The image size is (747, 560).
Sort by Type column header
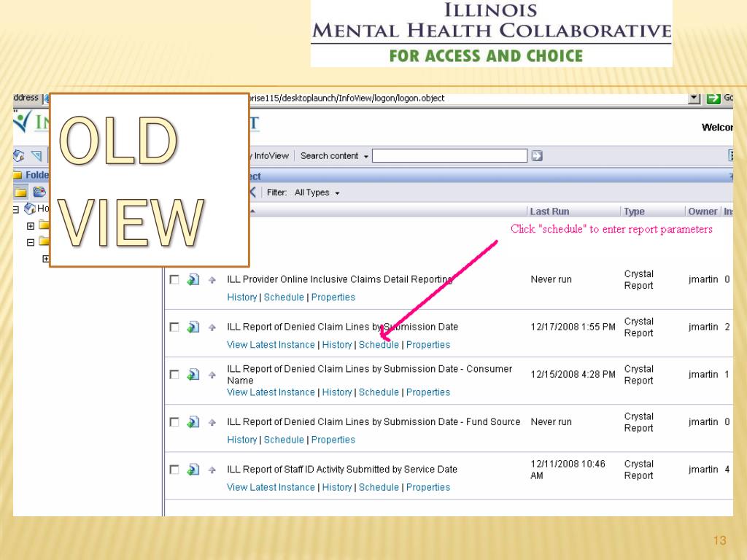634,211
